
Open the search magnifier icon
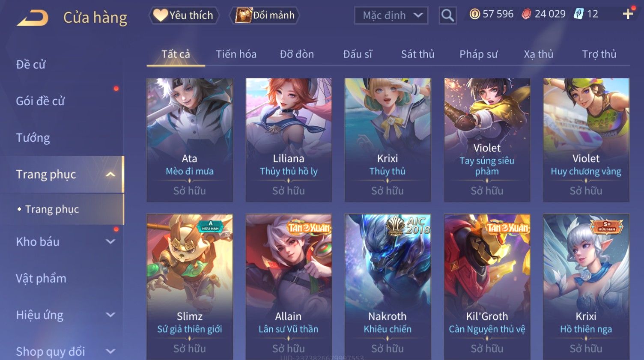(x=447, y=15)
